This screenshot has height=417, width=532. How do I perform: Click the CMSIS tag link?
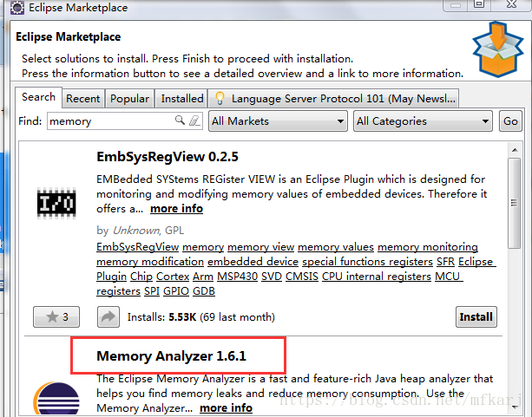click(x=302, y=277)
